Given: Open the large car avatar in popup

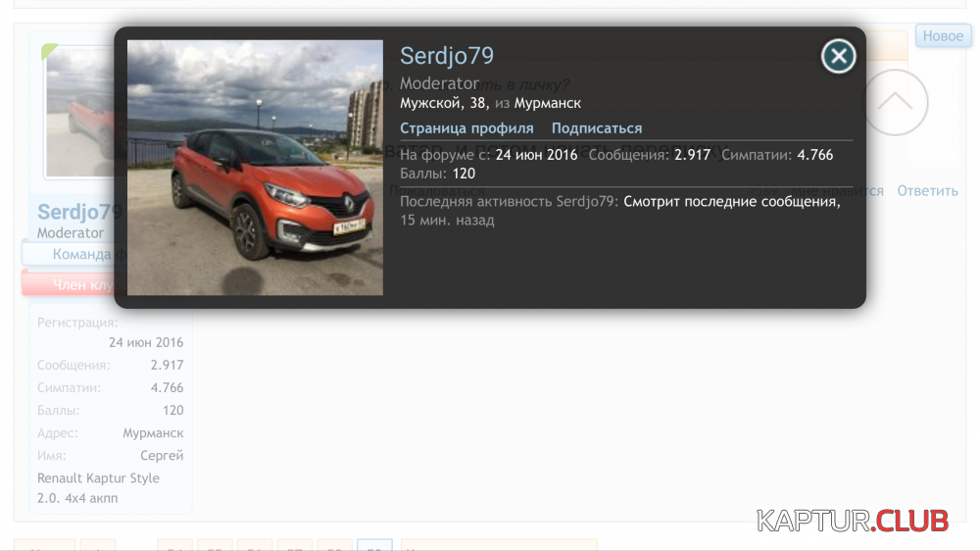Looking at the screenshot, I should tap(255, 168).
